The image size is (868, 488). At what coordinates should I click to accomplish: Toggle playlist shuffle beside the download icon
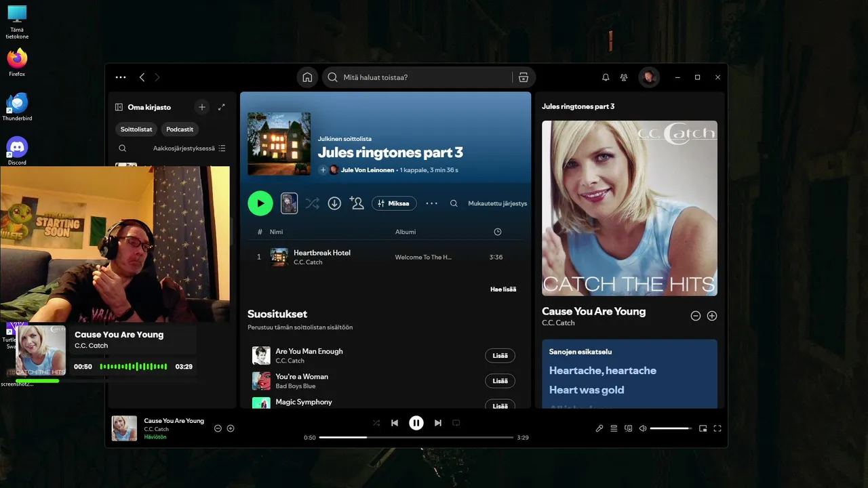[312, 203]
